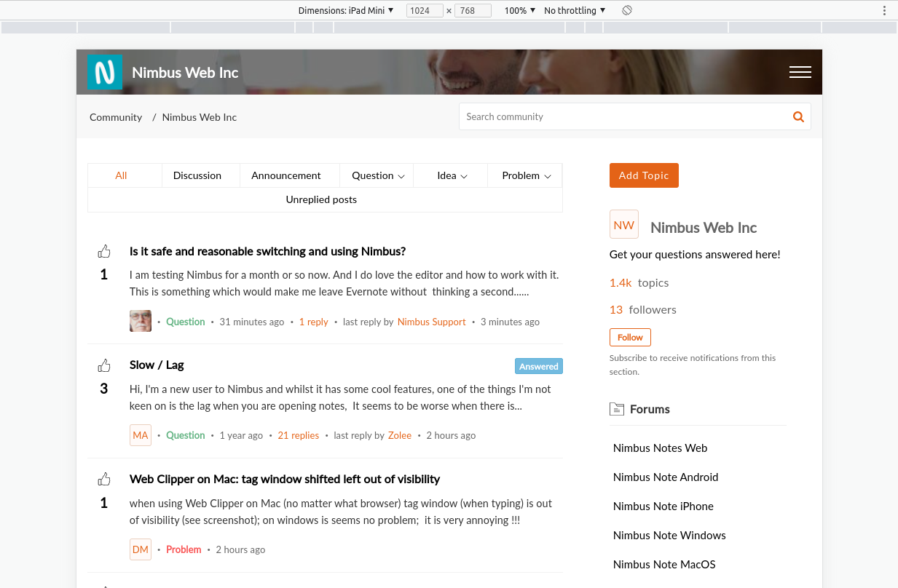The image size is (898, 588).
Task: Click the DM author avatar
Action: (x=141, y=549)
